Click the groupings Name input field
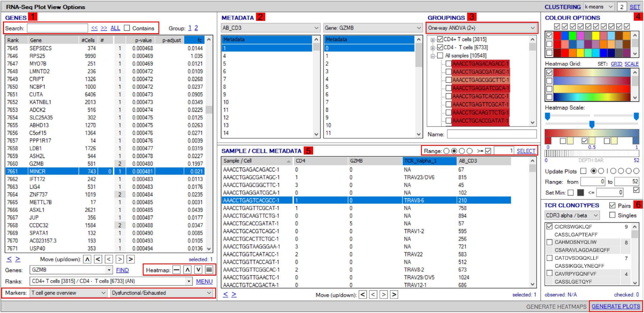This screenshot has width=644, height=313. pyautogui.click(x=492, y=134)
